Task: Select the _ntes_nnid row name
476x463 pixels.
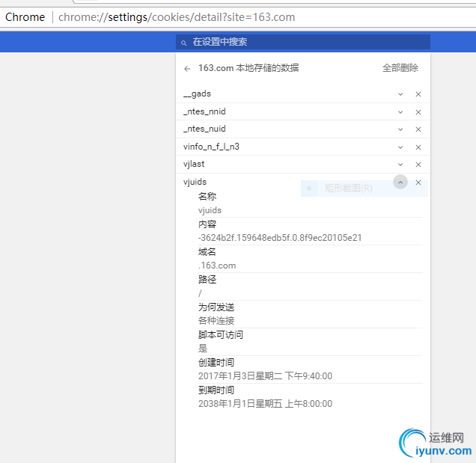Action: point(204,111)
